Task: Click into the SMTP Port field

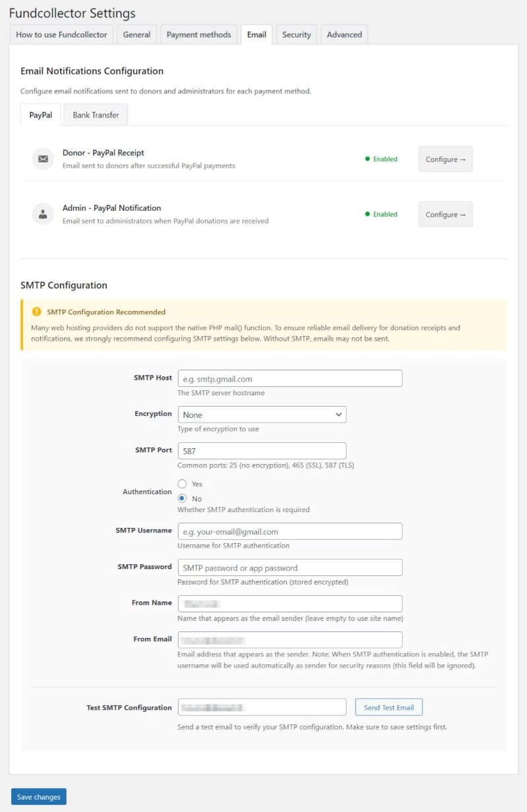Action: pos(262,451)
